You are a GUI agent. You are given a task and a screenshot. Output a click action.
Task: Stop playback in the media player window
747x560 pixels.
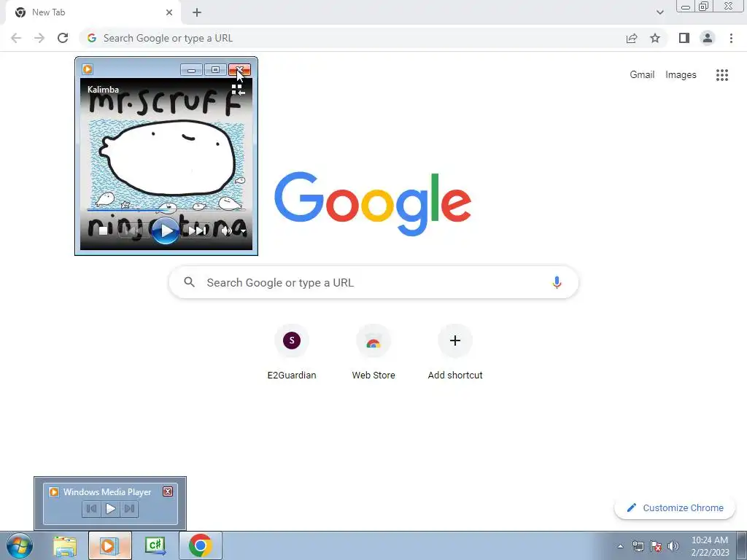[103, 231]
